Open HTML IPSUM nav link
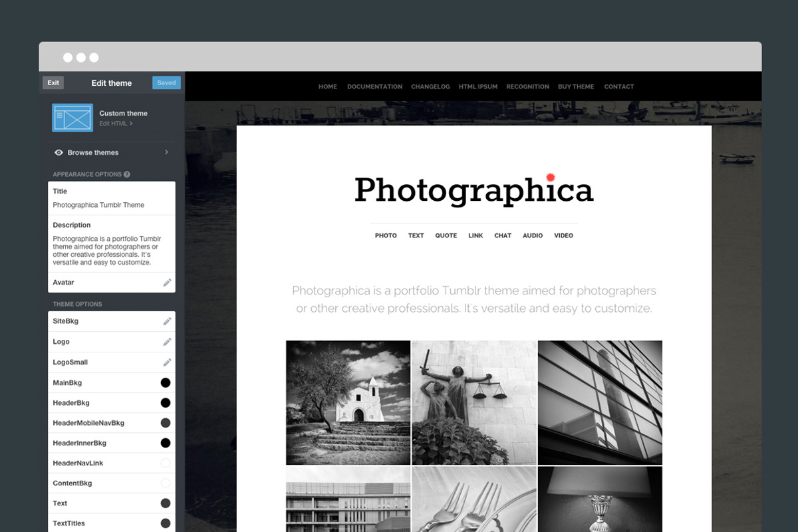Screen dimensions: 798x532 (478, 86)
